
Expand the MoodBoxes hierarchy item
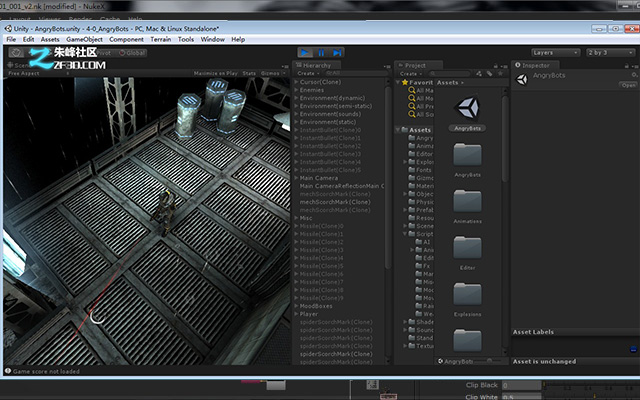[x=296, y=306]
